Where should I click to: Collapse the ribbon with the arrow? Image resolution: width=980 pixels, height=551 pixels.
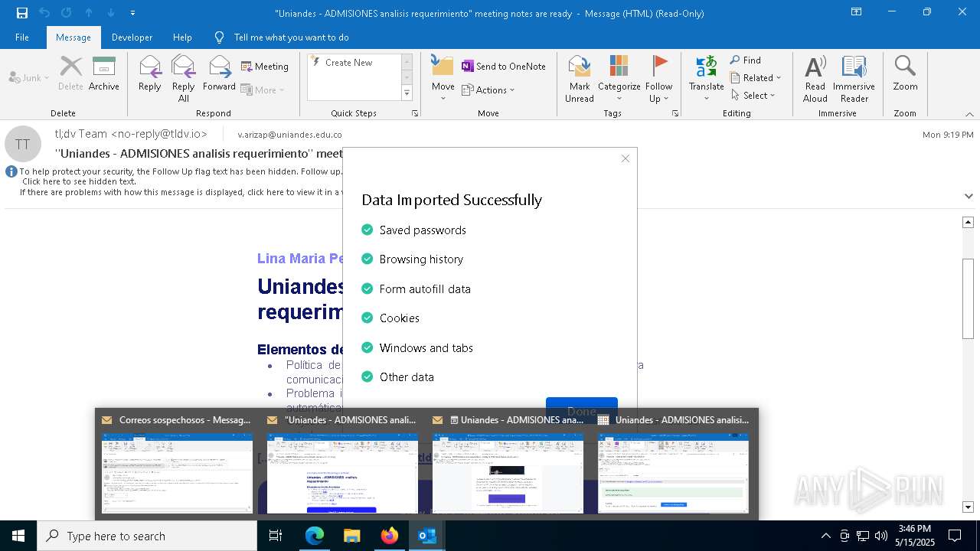[x=969, y=114]
